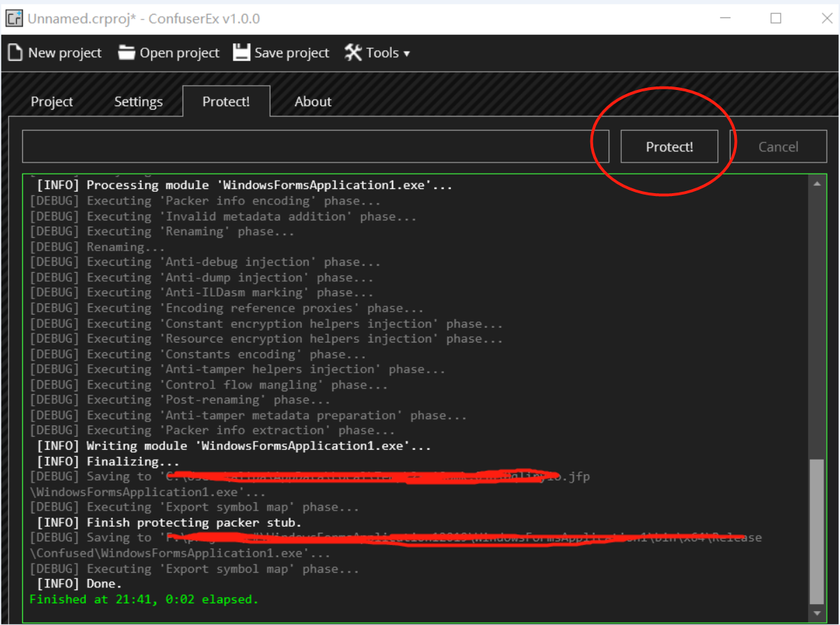
Task: Open the Settings tab
Action: point(138,102)
